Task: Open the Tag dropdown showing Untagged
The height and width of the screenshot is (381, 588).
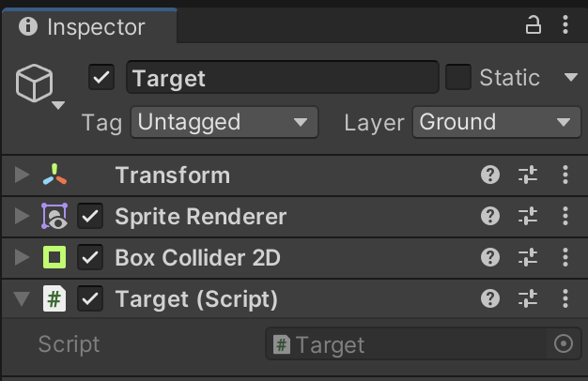Action: [x=224, y=122]
